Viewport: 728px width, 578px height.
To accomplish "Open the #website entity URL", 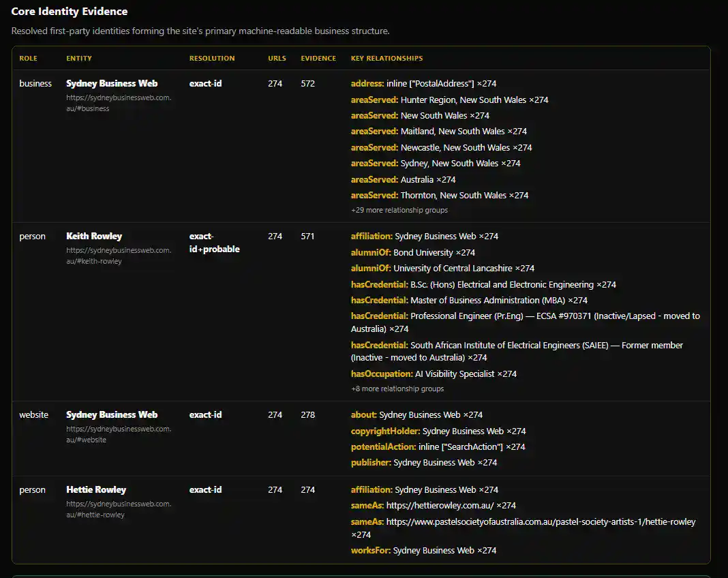I will click(119, 435).
